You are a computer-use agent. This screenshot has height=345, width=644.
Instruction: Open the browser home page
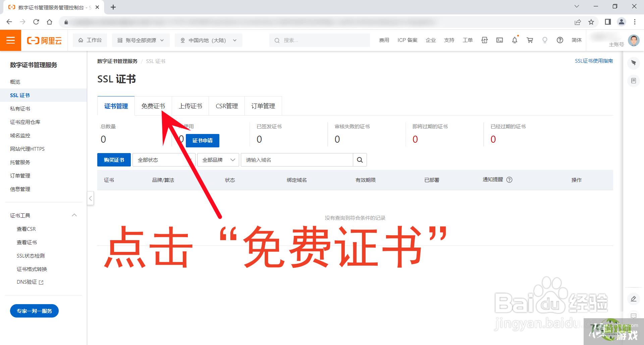pos(49,22)
